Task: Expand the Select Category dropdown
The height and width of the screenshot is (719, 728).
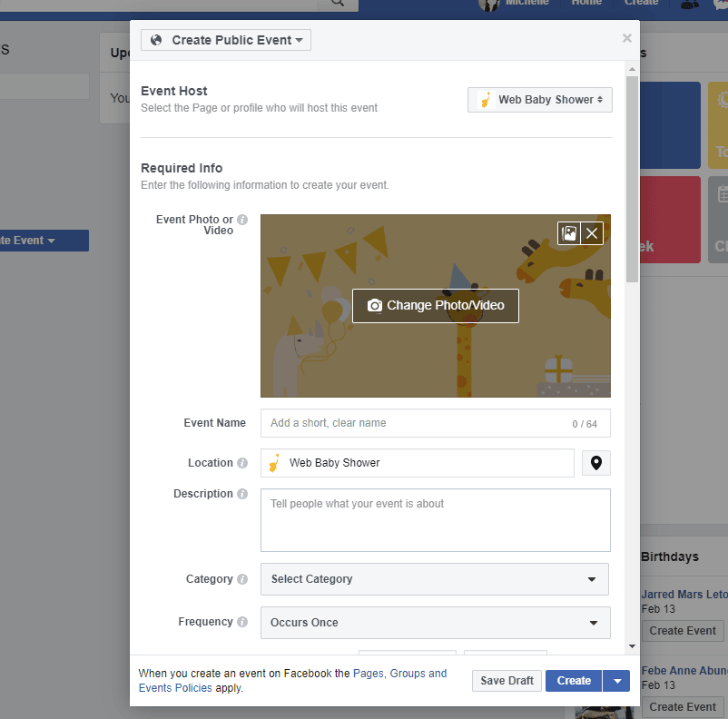Action: (x=435, y=579)
